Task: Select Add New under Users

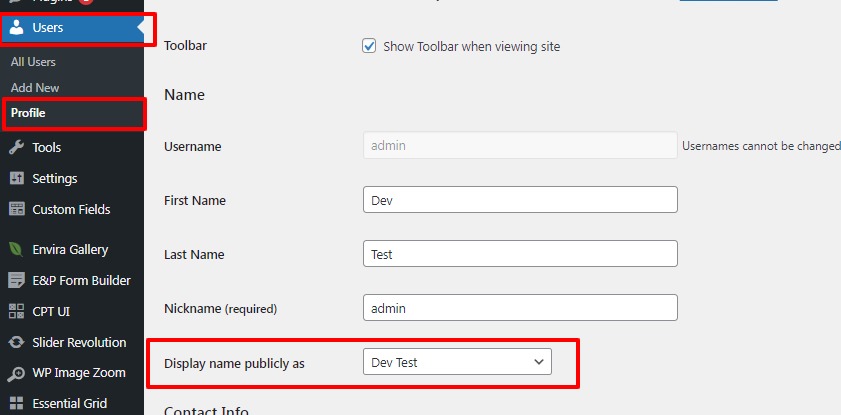Action: click(35, 88)
